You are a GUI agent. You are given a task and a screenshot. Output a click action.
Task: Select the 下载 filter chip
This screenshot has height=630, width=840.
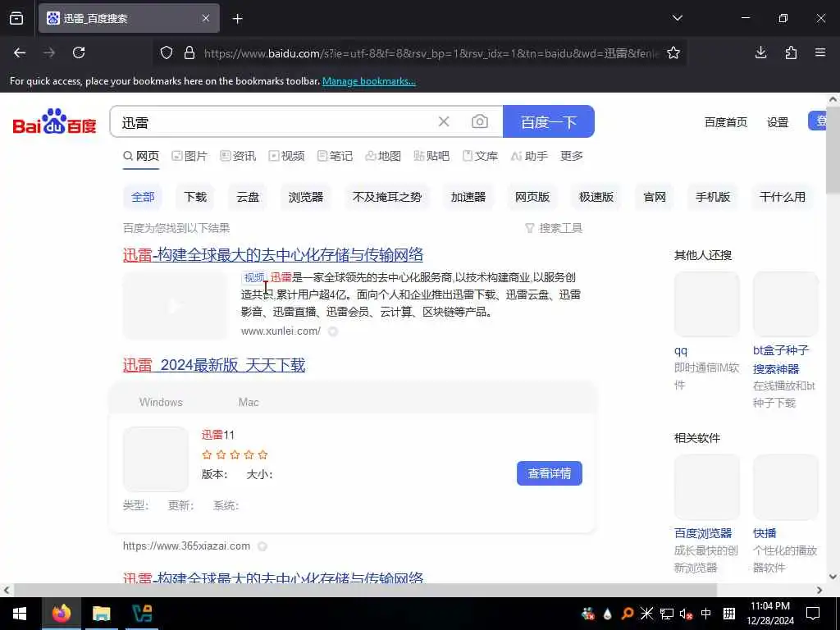(195, 197)
